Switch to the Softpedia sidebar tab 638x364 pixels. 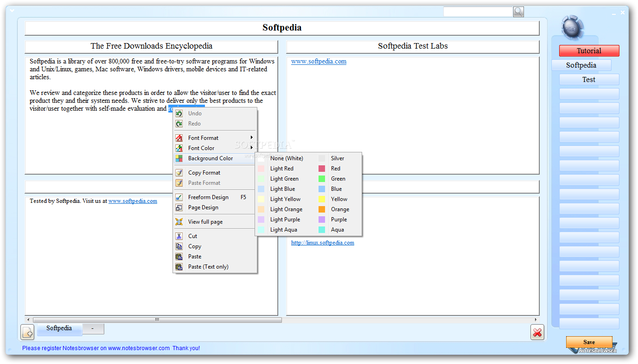[581, 65]
